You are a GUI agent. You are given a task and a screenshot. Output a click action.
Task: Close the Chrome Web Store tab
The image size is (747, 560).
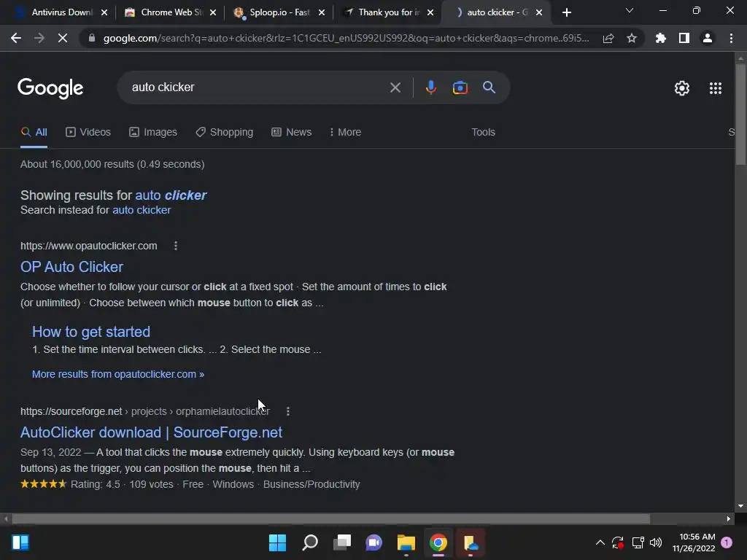213,12
